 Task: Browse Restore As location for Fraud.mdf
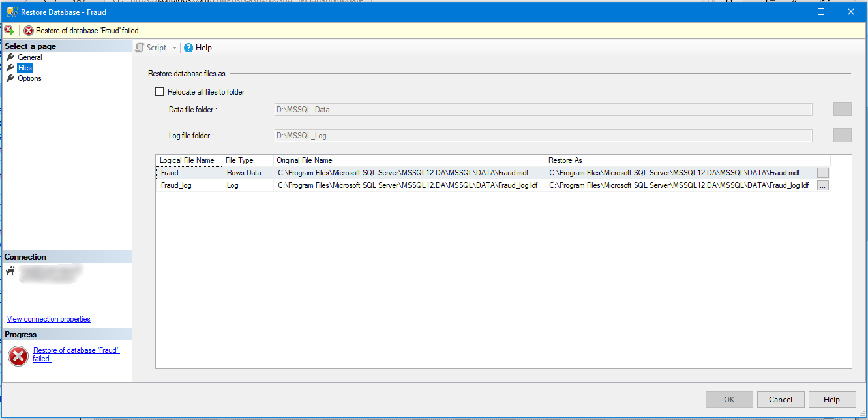tap(823, 173)
